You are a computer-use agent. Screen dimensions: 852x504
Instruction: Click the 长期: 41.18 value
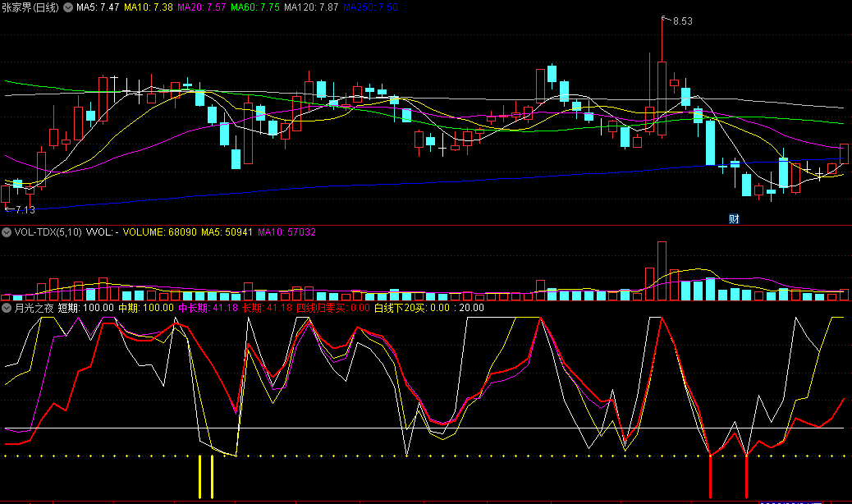(x=267, y=308)
